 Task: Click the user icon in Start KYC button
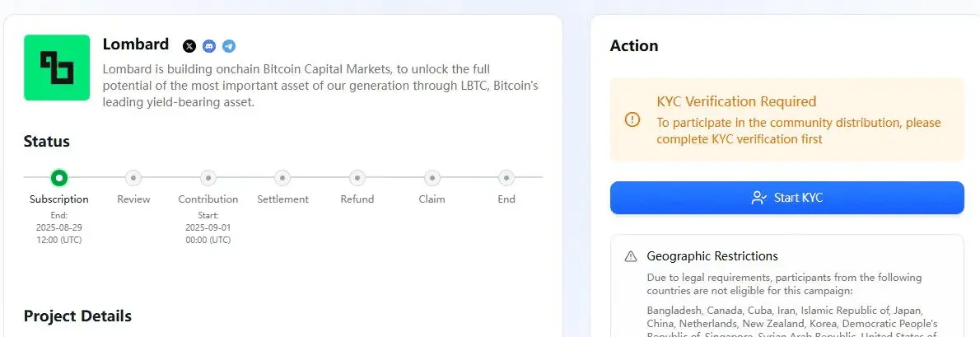coord(758,198)
